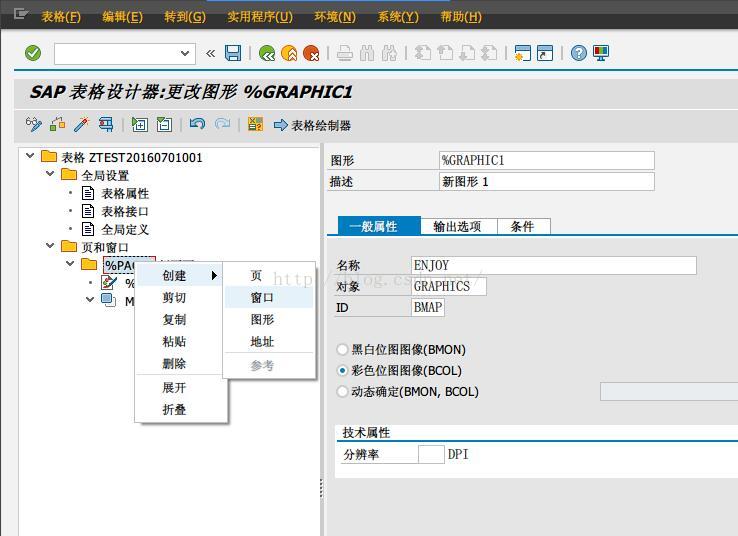Click the Collapse node tree icon
Image resolution: width=738 pixels, height=536 pixels.
164,125
